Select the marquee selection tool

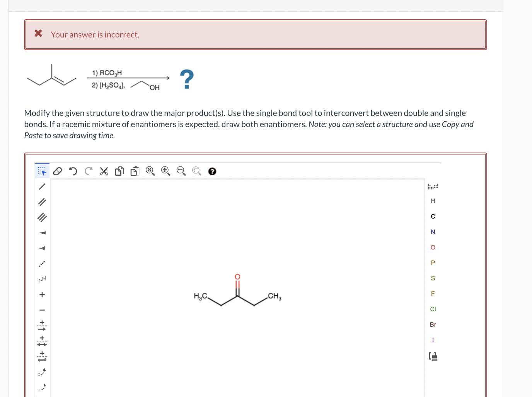(42, 171)
